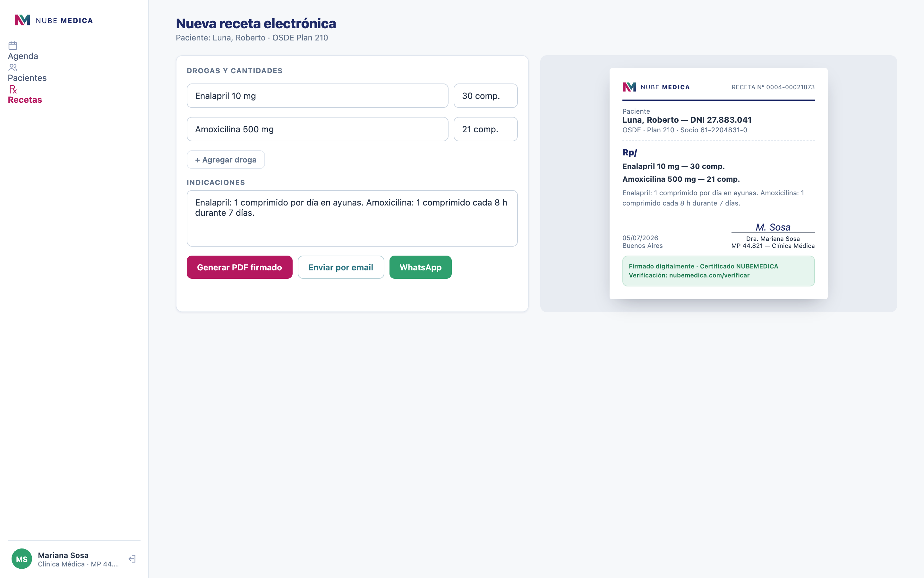
Task: Click inside the Indicaciones text area
Action: click(x=352, y=218)
